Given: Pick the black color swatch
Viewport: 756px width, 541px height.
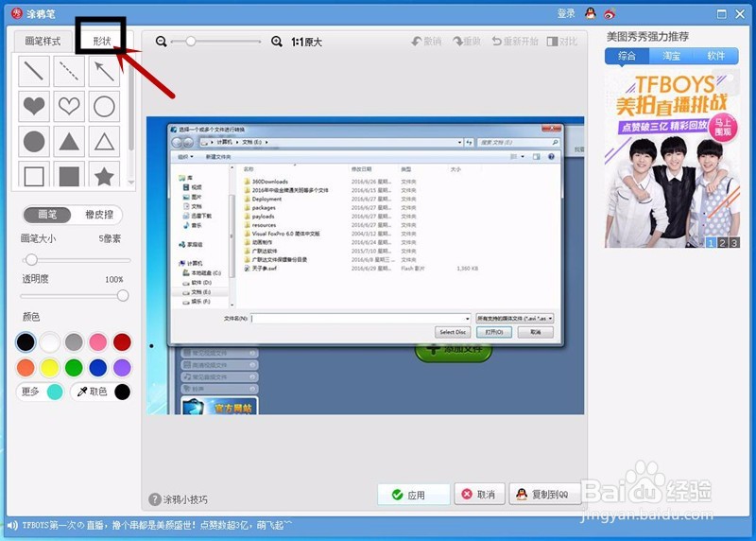Looking at the screenshot, I should tap(26, 342).
